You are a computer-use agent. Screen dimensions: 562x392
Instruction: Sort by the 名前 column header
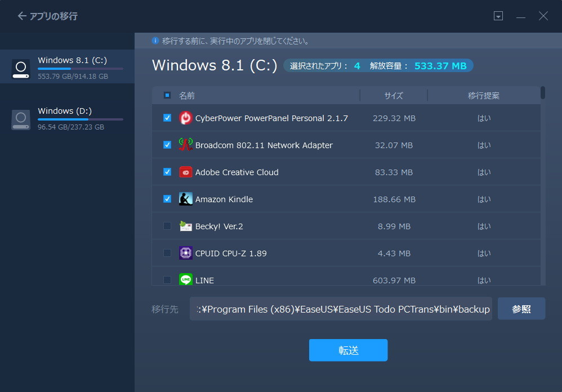coord(187,96)
